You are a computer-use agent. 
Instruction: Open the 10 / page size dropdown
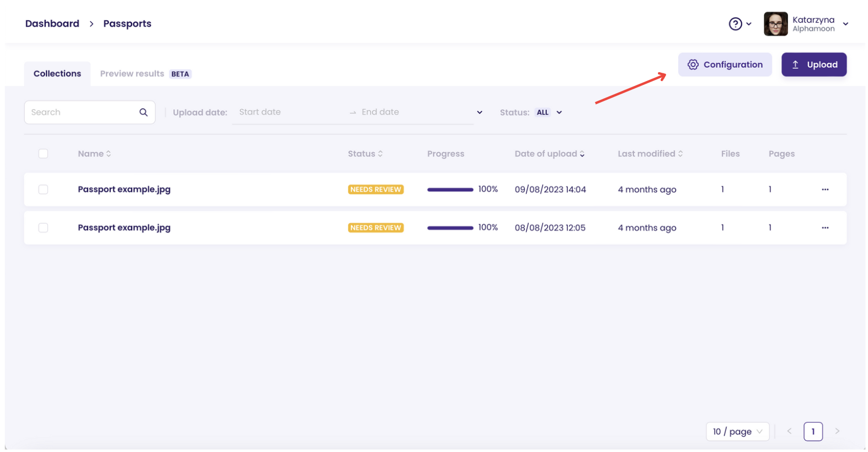pos(737,432)
